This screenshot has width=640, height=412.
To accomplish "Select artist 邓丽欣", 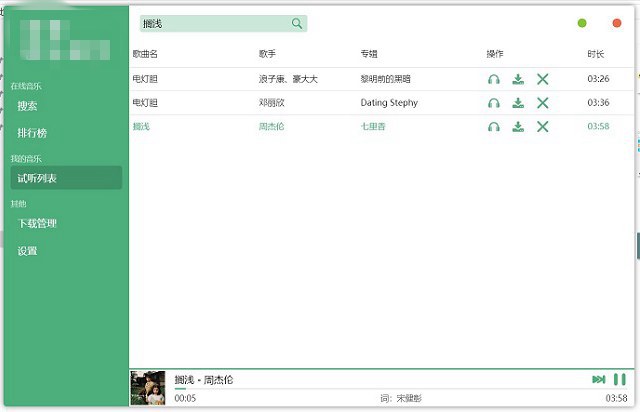I will tap(271, 102).
